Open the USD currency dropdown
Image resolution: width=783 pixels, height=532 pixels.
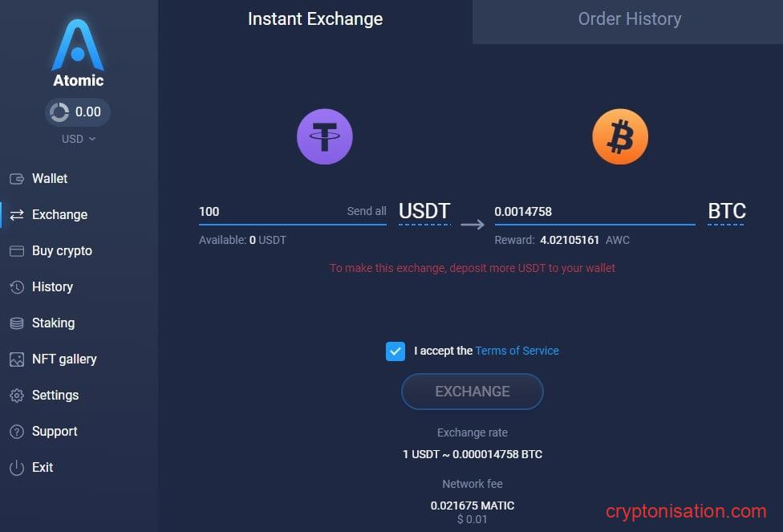78,139
